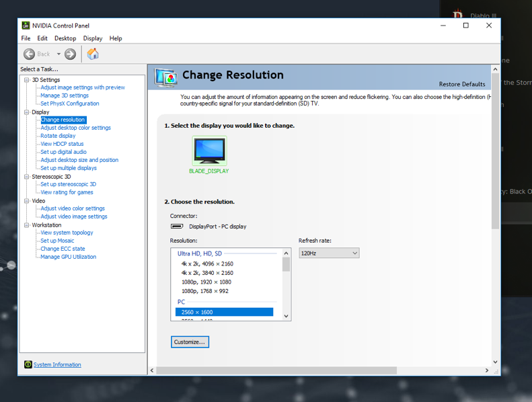Click the NVIDIA Control Panel title icon
This screenshot has width=532, height=402.
pos(26,26)
